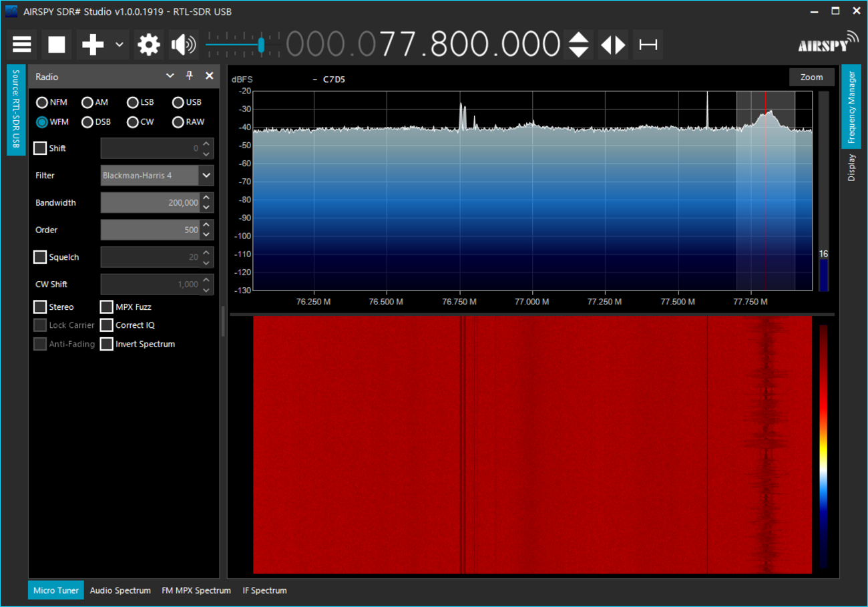Enable the Squelch checkbox

40,257
